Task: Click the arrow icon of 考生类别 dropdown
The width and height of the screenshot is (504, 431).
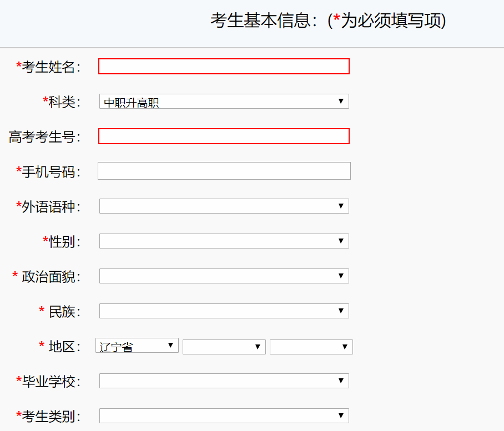Action: (x=341, y=416)
